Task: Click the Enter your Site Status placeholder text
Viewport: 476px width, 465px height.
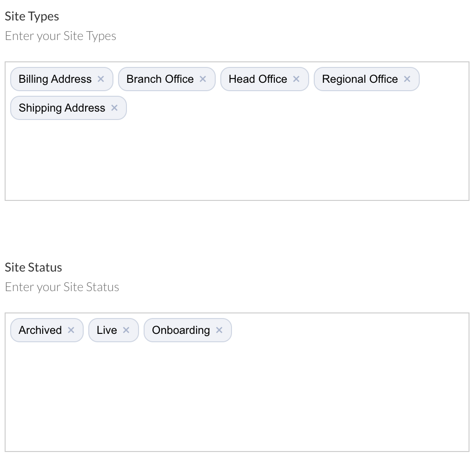Action: click(x=62, y=287)
